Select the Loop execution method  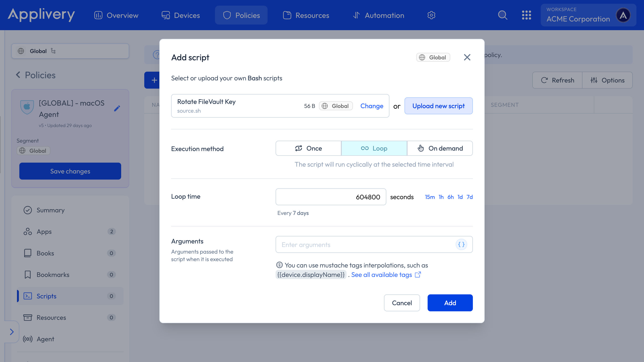pyautogui.click(x=374, y=148)
